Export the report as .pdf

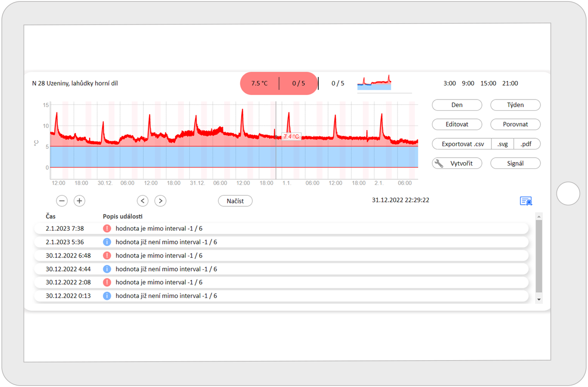click(527, 144)
